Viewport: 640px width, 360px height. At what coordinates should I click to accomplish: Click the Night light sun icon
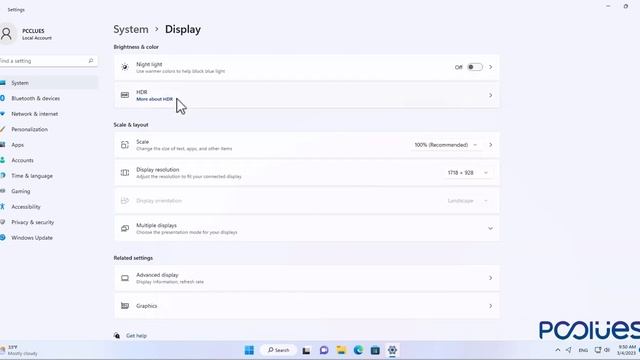(125, 67)
